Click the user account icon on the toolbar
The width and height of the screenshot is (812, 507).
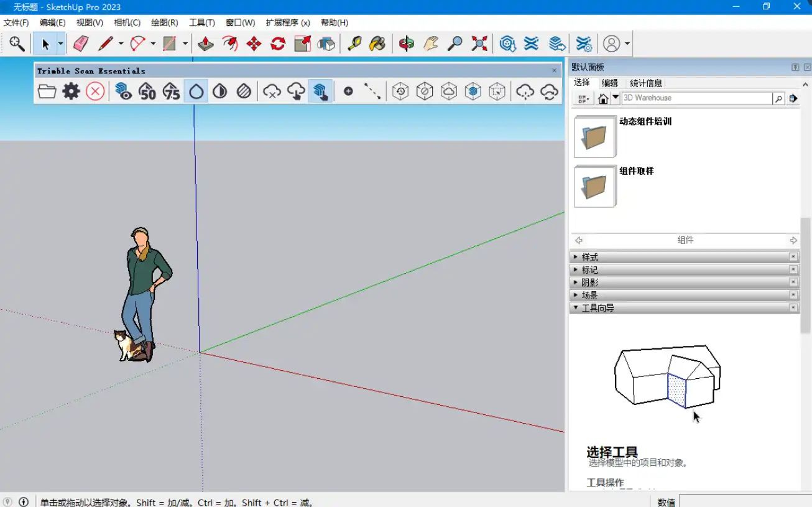(x=612, y=44)
